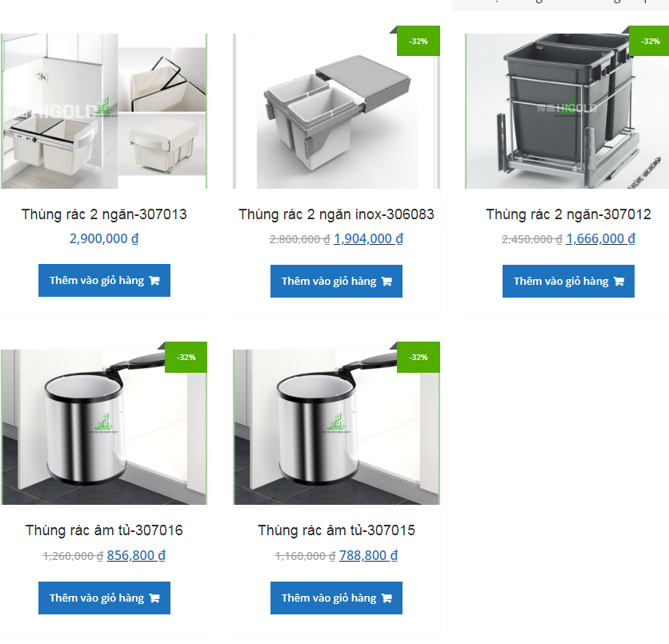669x644 pixels.
Task: Click cart icon on 307015 add button
Action: (x=387, y=598)
